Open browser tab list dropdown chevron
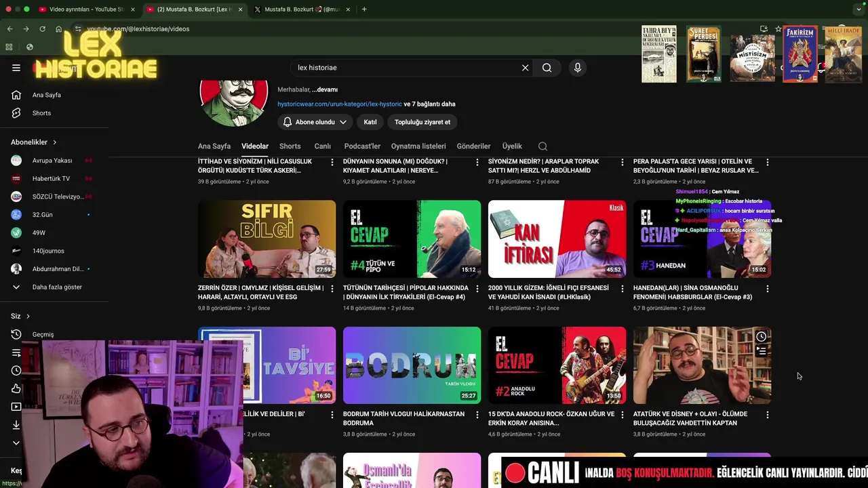This screenshot has height=488, width=868. (x=859, y=9)
